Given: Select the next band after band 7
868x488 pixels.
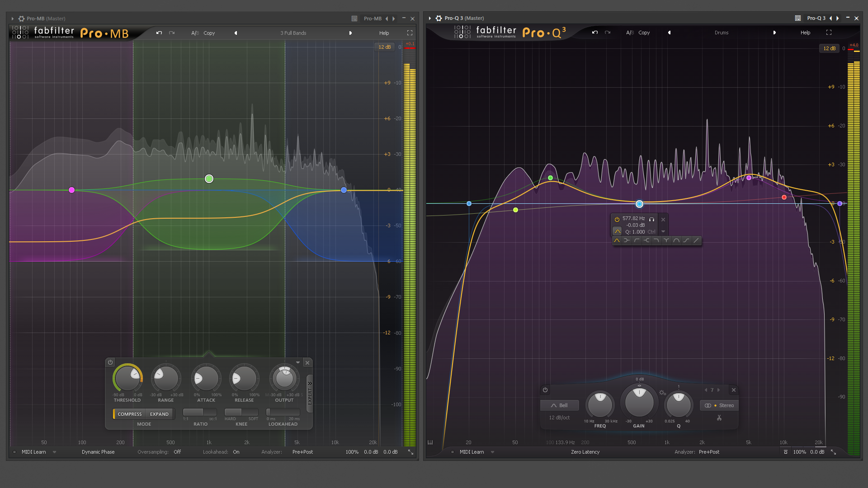Looking at the screenshot, I should coord(718,390).
